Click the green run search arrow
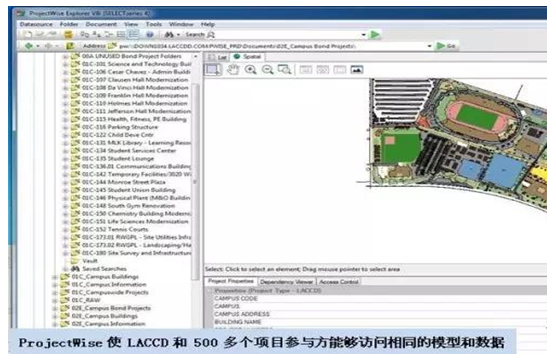 coord(375,34)
